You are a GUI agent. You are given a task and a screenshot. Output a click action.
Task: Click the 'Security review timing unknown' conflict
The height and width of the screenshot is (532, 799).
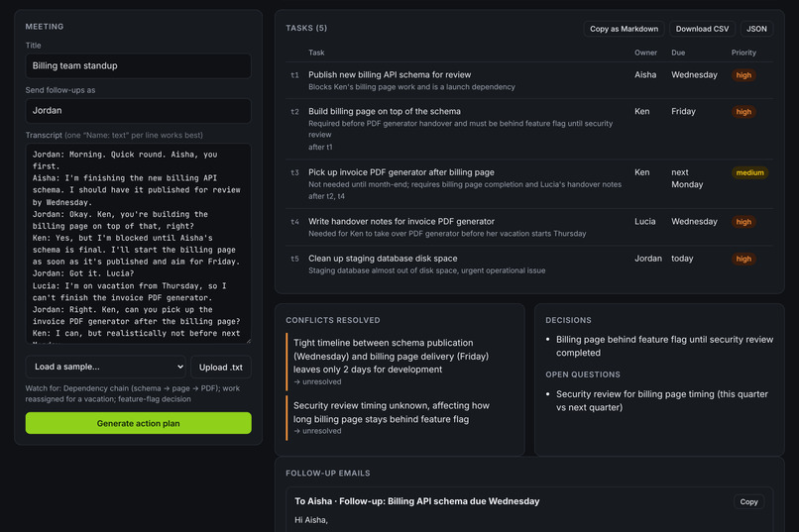click(x=392, y=412)
